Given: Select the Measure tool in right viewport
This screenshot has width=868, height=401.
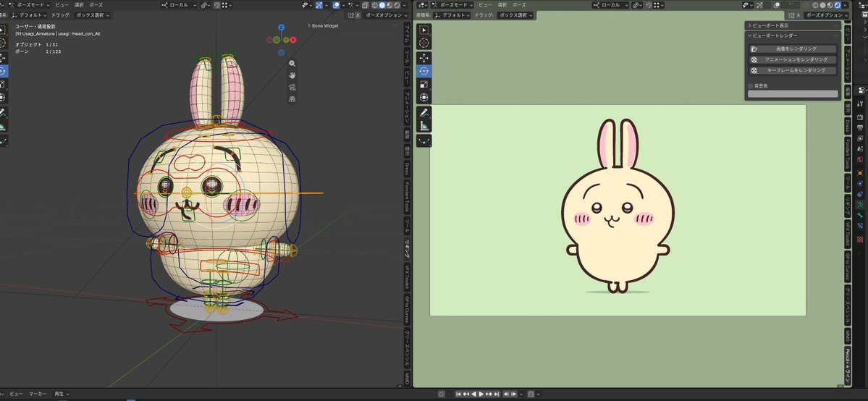Looking at the screenshot, I should [424, 126].
